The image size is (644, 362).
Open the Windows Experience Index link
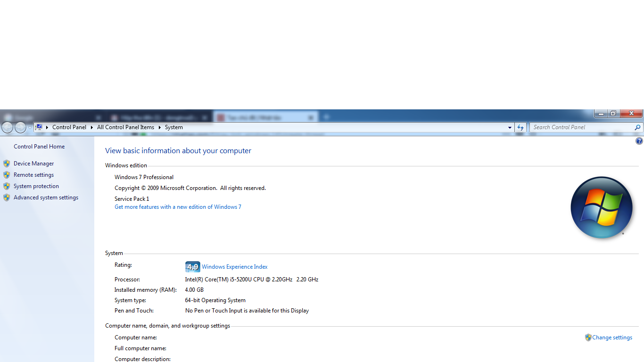coord(234,267)
